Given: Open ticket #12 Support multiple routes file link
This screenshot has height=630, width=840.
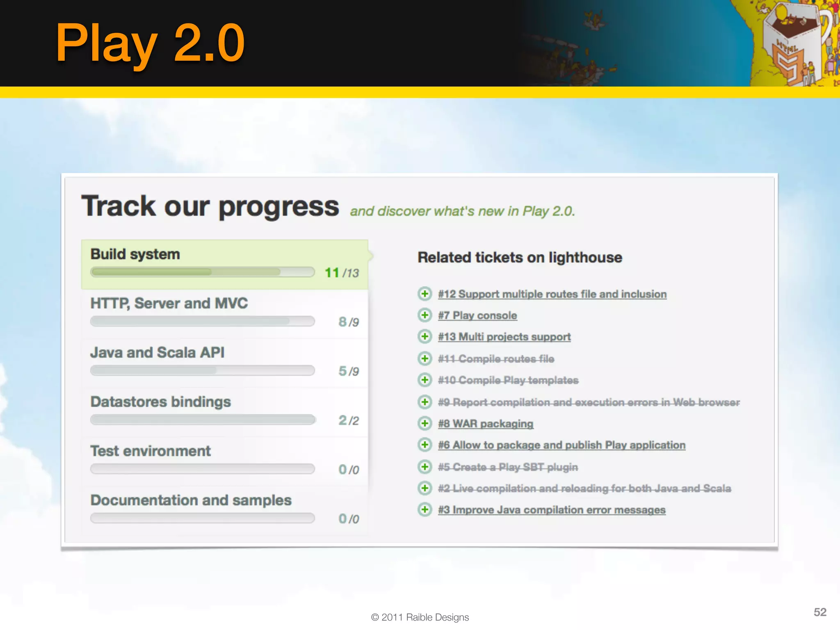Looking at the screenshot, I should pos(552,294).
